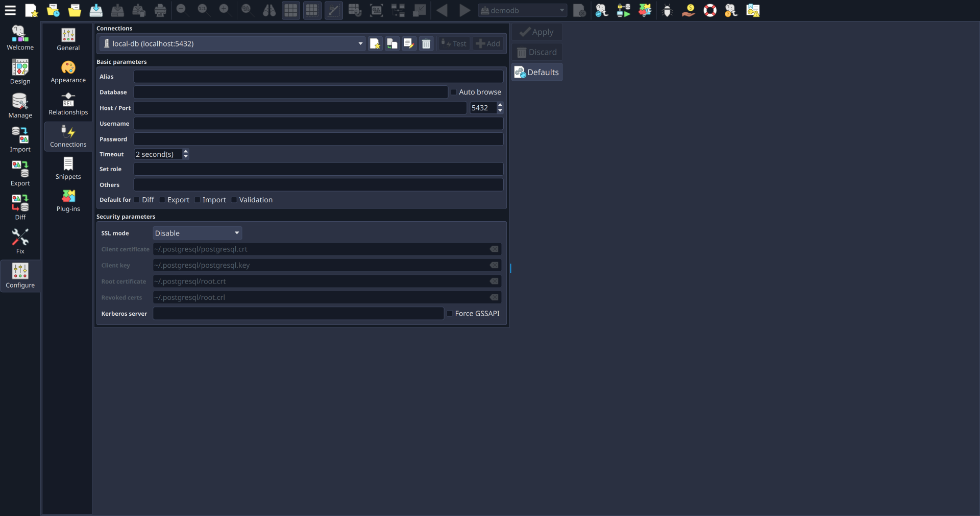Click the Test connection button
This screenshot has width=980, height=516.
(x=453, y=43)
